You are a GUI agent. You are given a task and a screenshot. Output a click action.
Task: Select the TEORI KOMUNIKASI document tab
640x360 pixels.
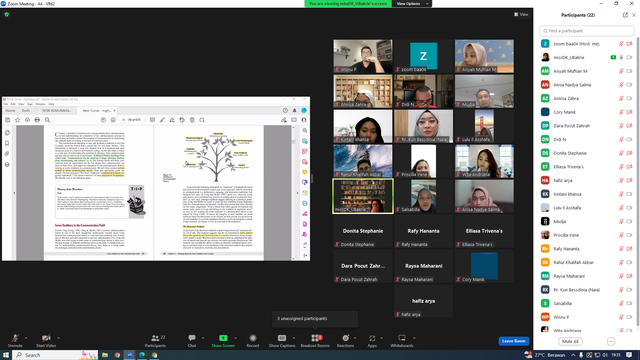coord(56,111)
